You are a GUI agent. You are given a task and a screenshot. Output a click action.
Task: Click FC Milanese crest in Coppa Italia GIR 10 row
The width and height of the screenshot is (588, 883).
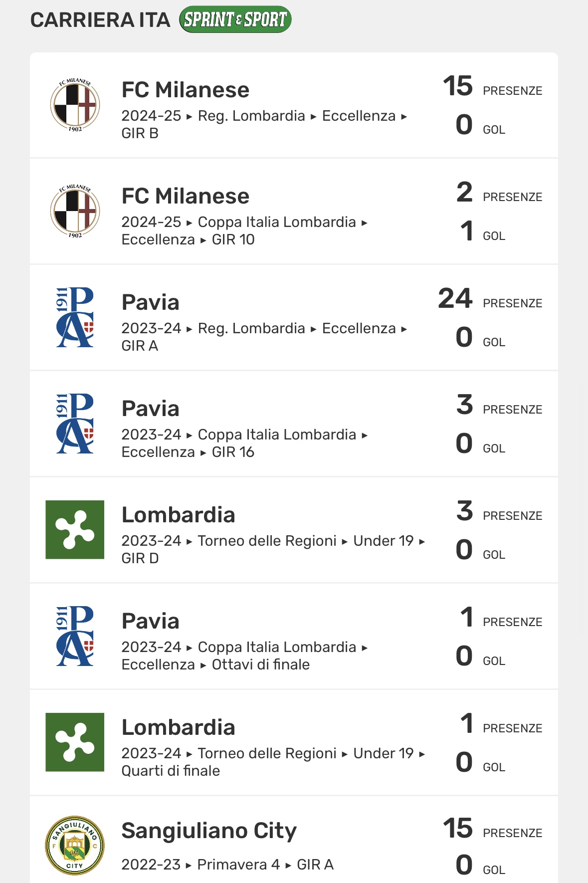pyautogui.click(x=75, y=211)
